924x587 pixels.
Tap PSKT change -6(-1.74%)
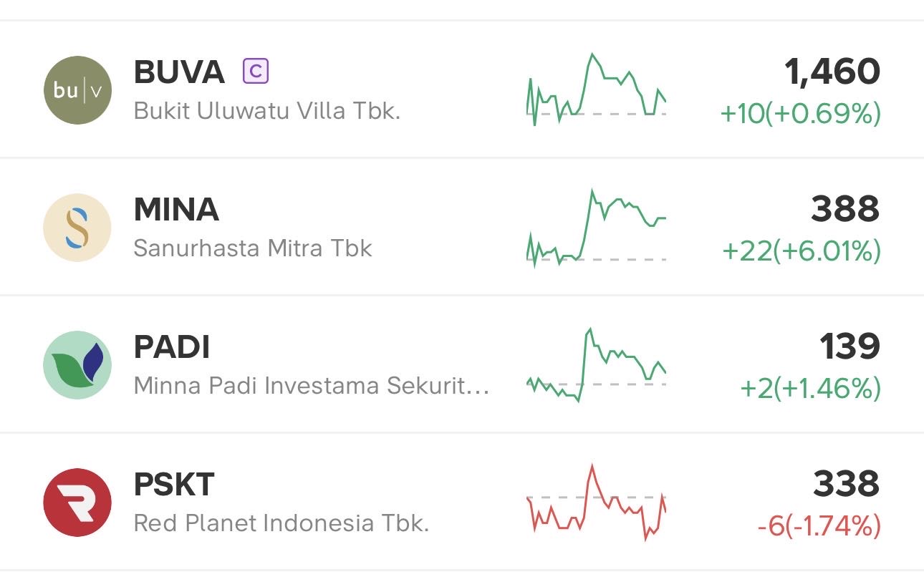(x=819, y=526)
